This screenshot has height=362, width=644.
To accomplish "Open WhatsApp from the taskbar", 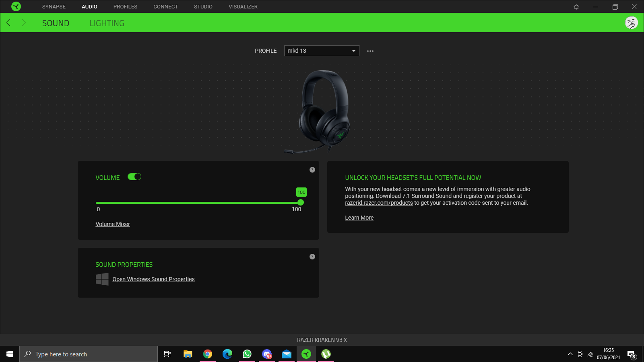I will point(247,354).
